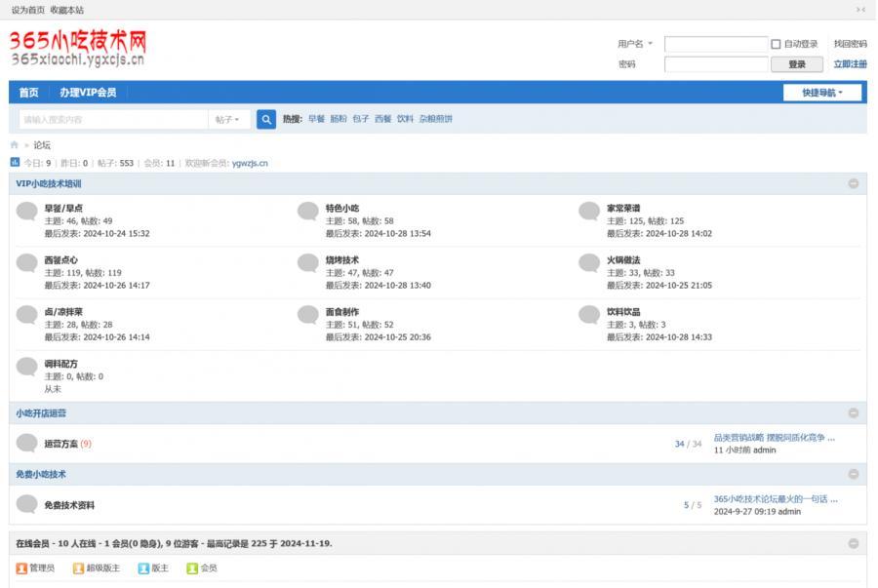878x588 pixels.
Task: Click the 365小吃技术网 site logo
Action: click(78, 47)
